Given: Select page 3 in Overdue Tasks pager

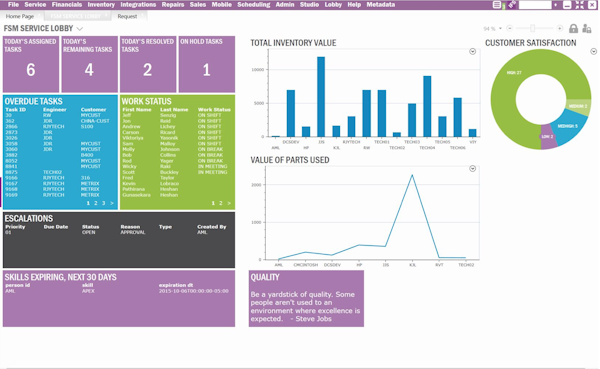Looking at the screenshot, I should click(x=103, y=203).
